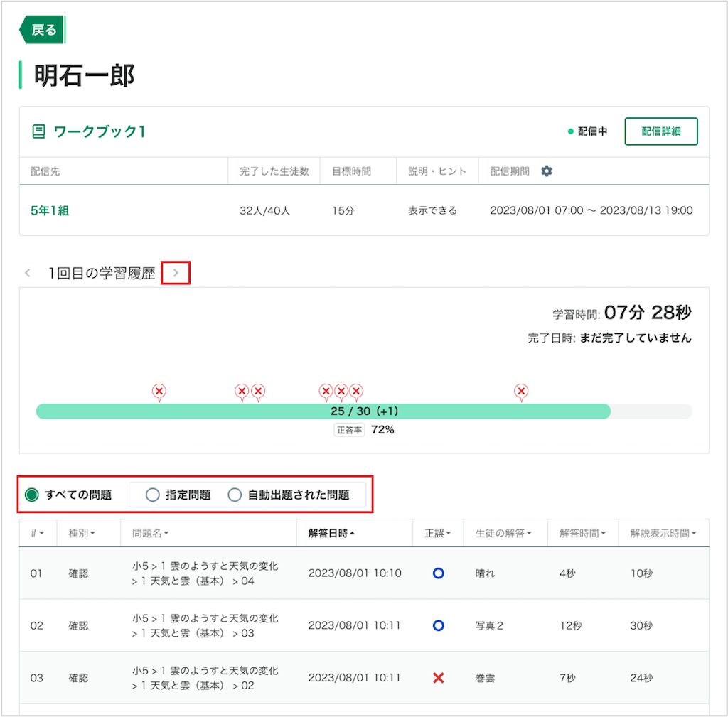The image size is (728, 717).
Task: Open the ワークブック1 workbook link
Action: click(100, 131)
